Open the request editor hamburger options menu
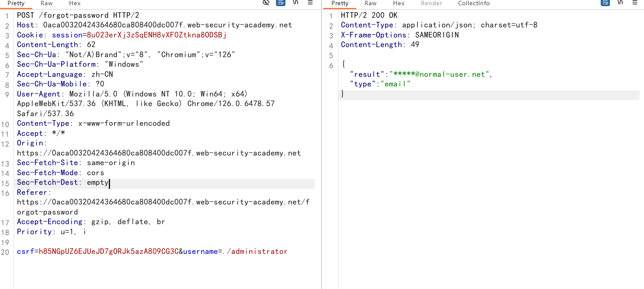The width and height of the screenshot is (644, 289). pos(310,3)
